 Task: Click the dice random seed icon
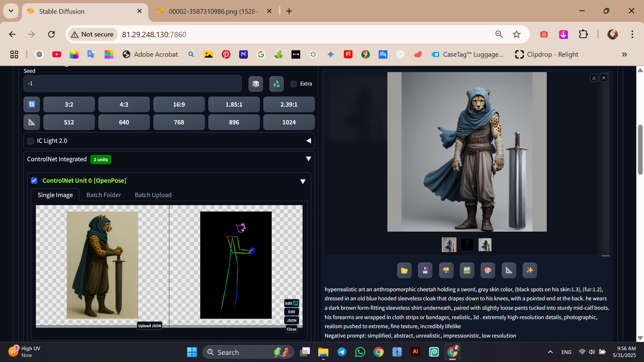[256, 84]
